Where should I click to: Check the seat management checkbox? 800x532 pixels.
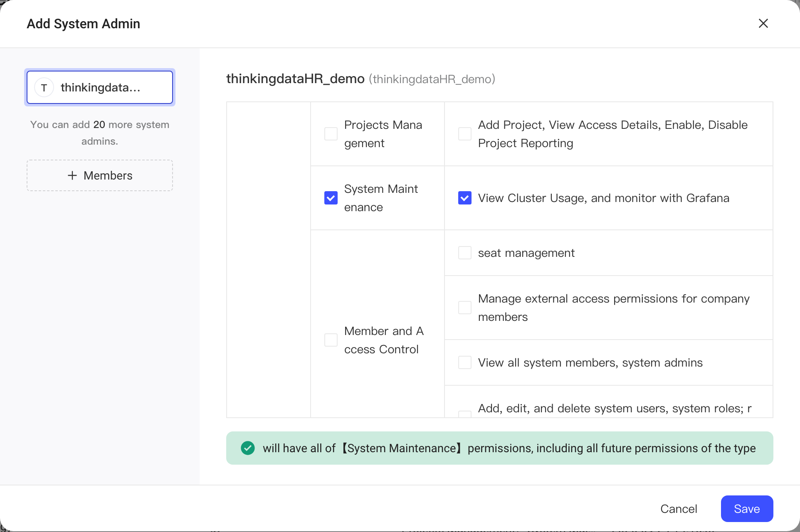click(465, 253)
